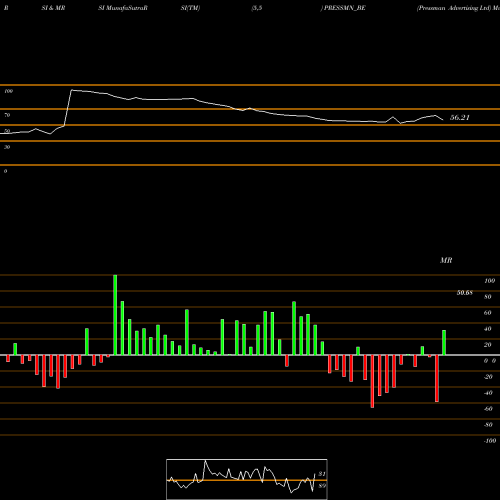Screen dimensions: 500x500
Task: Click the MR axis label 60
Action: [488, 313]
